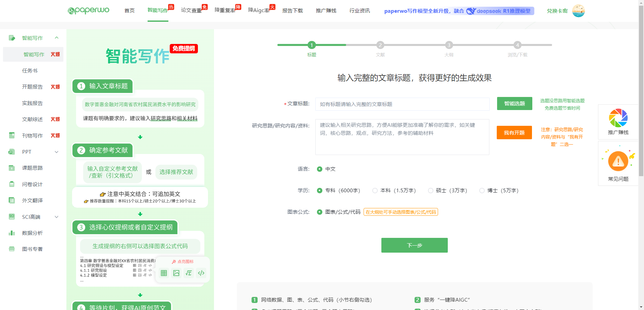The width and height of the screenshot is (644, 310).
Task: Collapse the 智能写作 sidebar section
Action: point(57,38)
